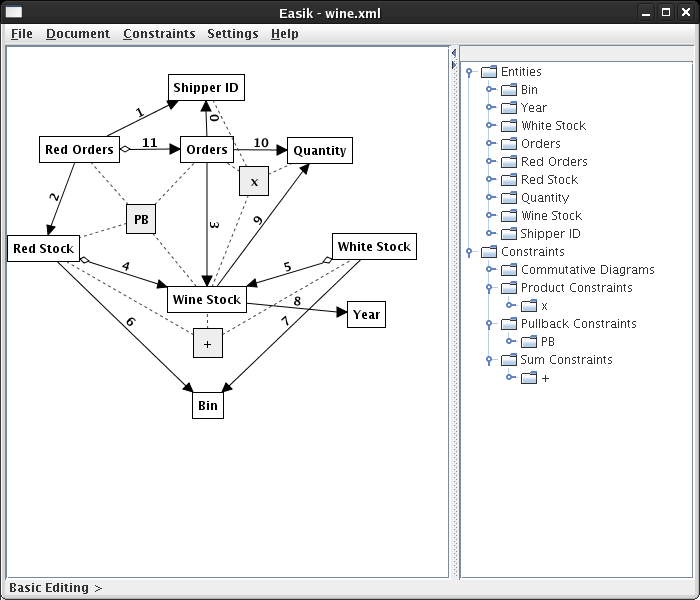
Task: Collapse the Entities tree node
Action: (468, 72)
